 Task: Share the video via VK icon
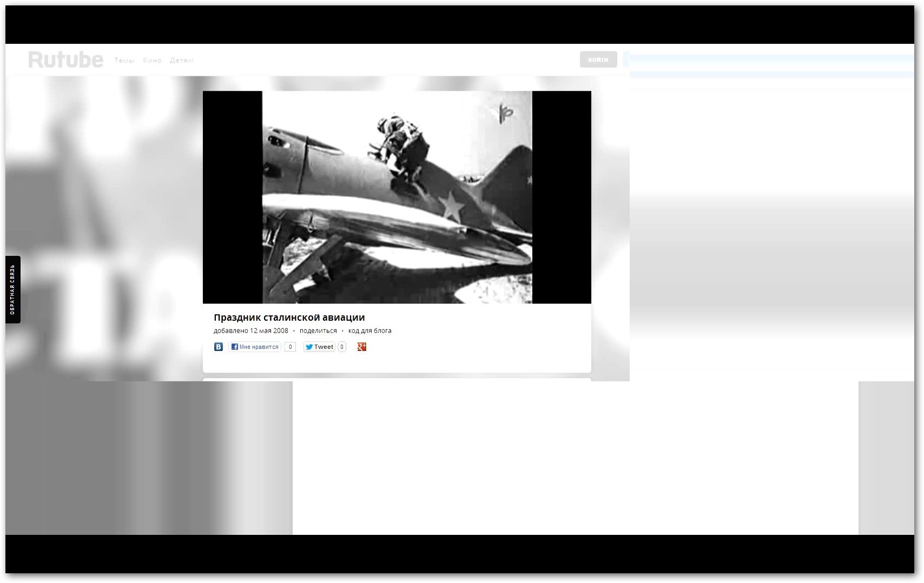(219, 347)
